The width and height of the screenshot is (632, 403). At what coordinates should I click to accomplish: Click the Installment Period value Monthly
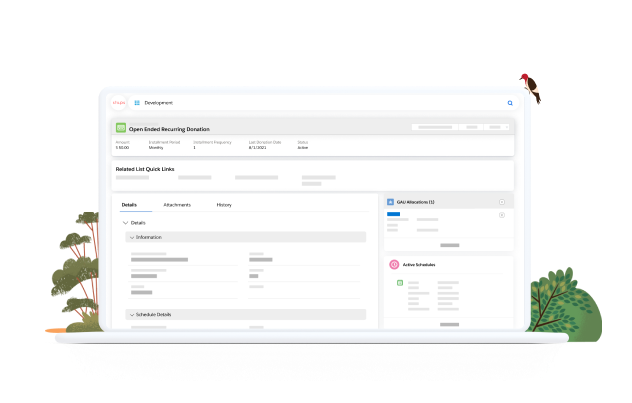[156, 147]
